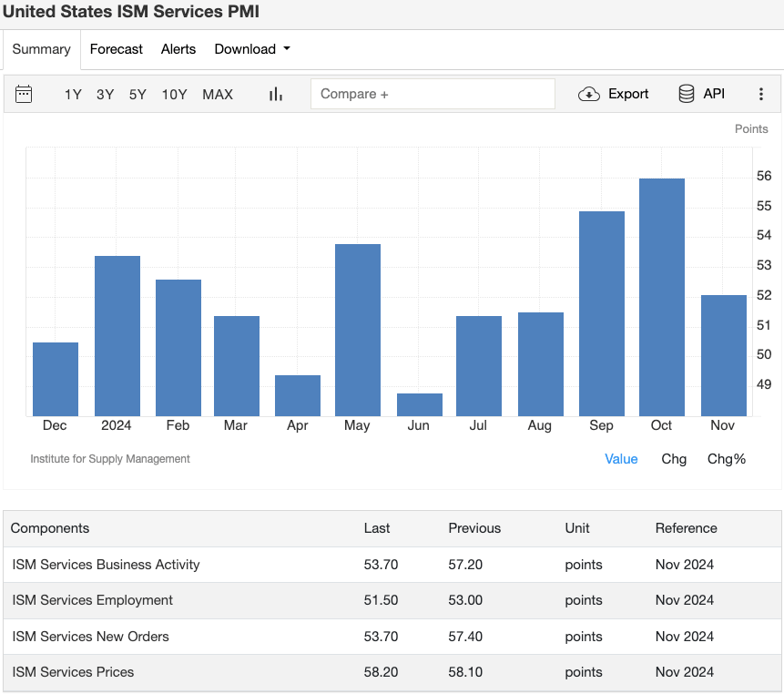This screenshot has width=784, height=694.
Task: Open the calendar date range picker
Action: [x=25, y=94]
